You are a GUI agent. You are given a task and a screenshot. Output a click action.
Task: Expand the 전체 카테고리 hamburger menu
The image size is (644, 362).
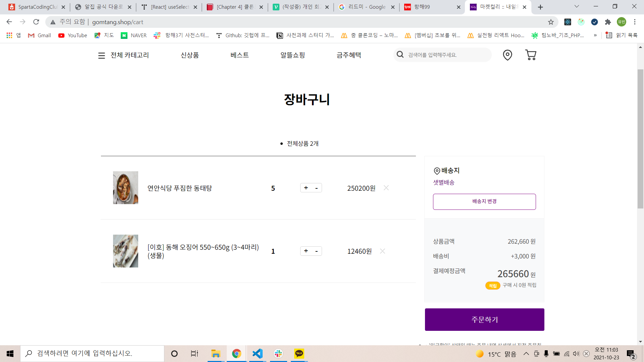(102, 55)
